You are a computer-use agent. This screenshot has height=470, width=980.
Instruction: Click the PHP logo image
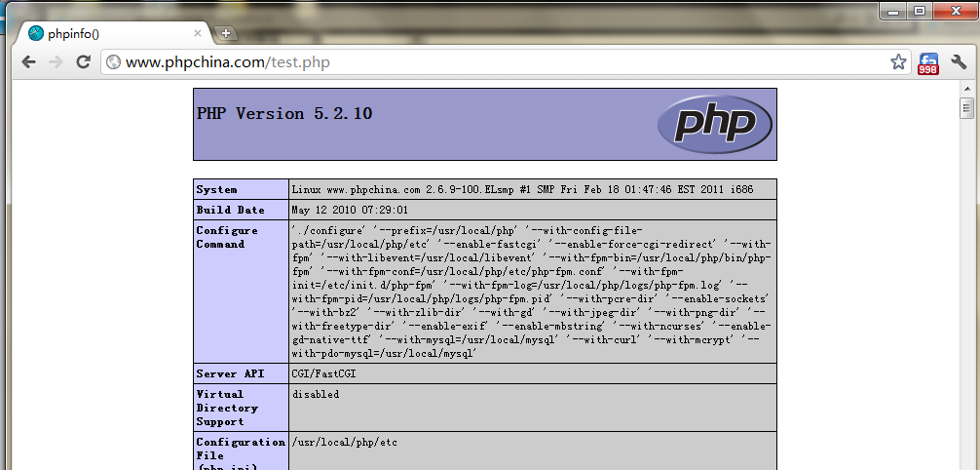pyautogui.click(x=714, y=125)
